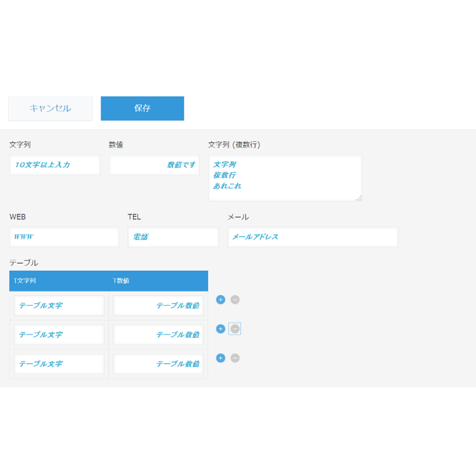The image size is (476, 476).
Task: Add row after first table row
Action: click(x=220, y=300)
